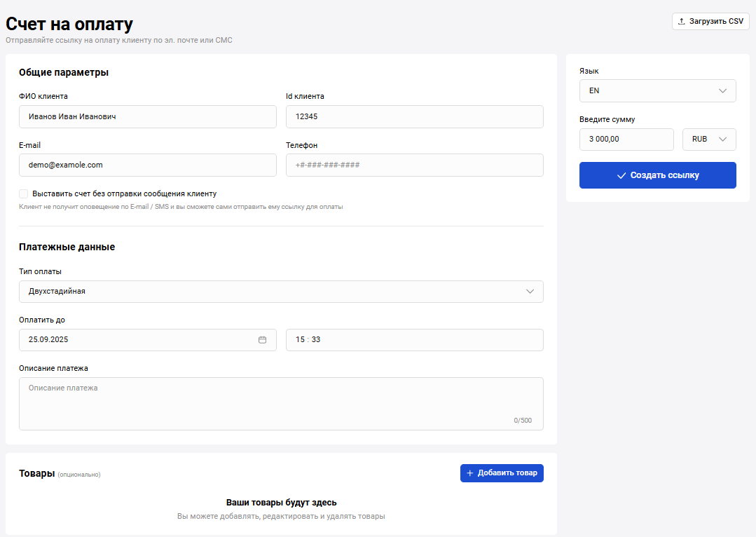
Task: Click the Описание платежа text area
Action: (x=280, y=404)
